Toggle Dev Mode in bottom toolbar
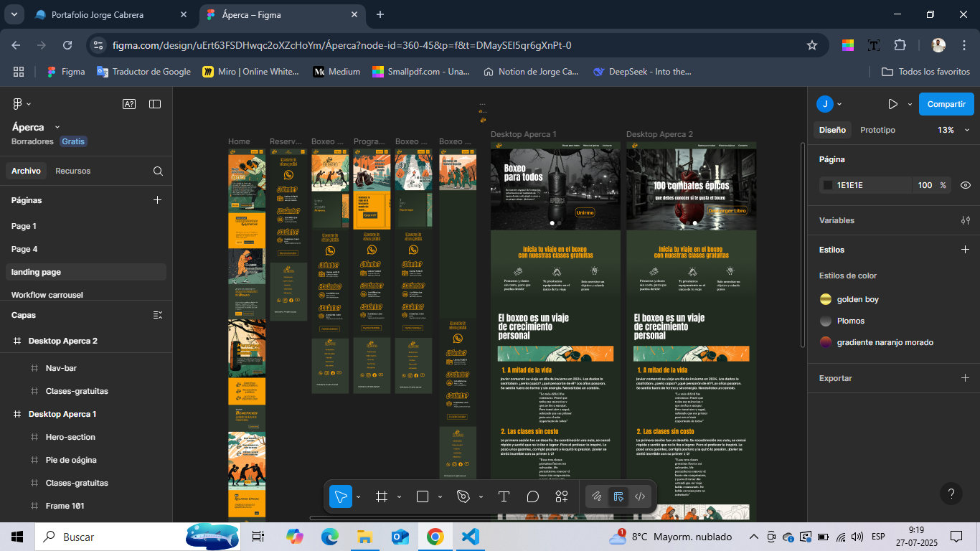 click(640, 496)
